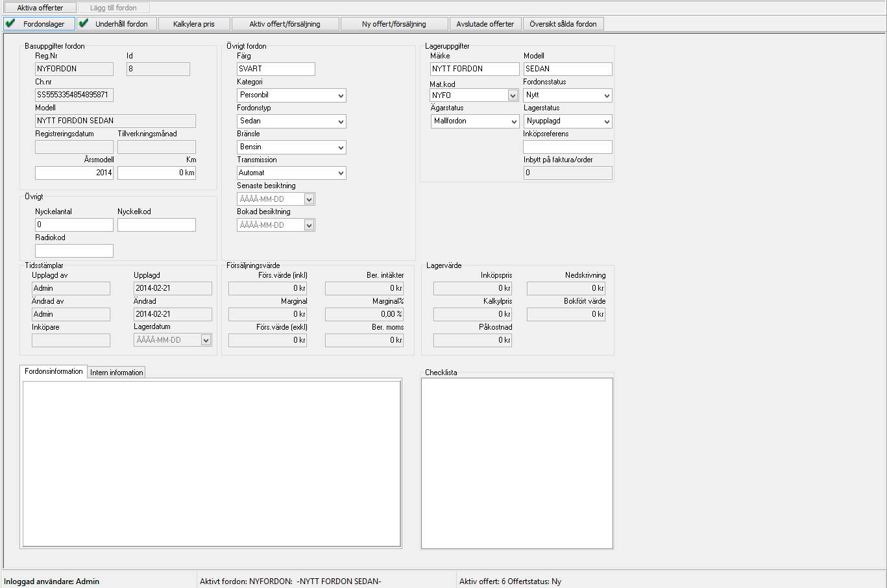Screen dimensions: 887x588
Task: Click the Lageruppgifter Modell field with SEDAN
Action: click(x=568, y=69)
